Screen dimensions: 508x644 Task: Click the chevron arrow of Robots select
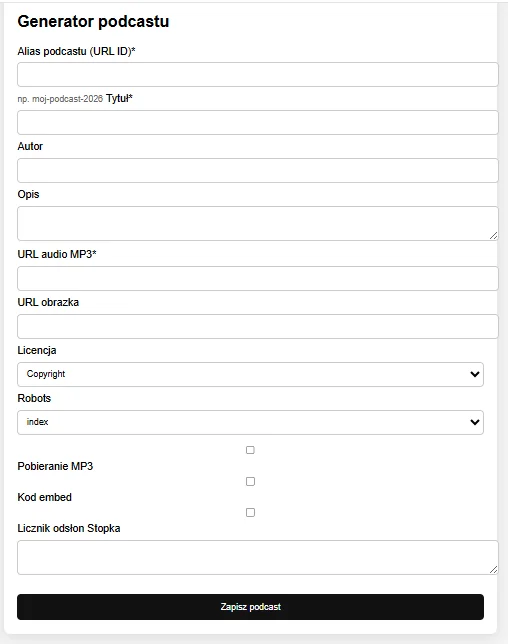pyautogui.click(x=475, y=422)
